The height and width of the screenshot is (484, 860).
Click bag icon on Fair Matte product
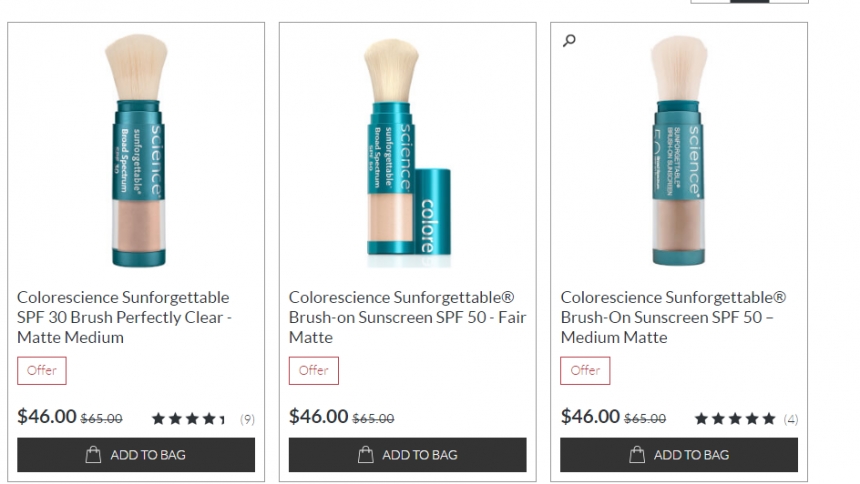[366, 455]
